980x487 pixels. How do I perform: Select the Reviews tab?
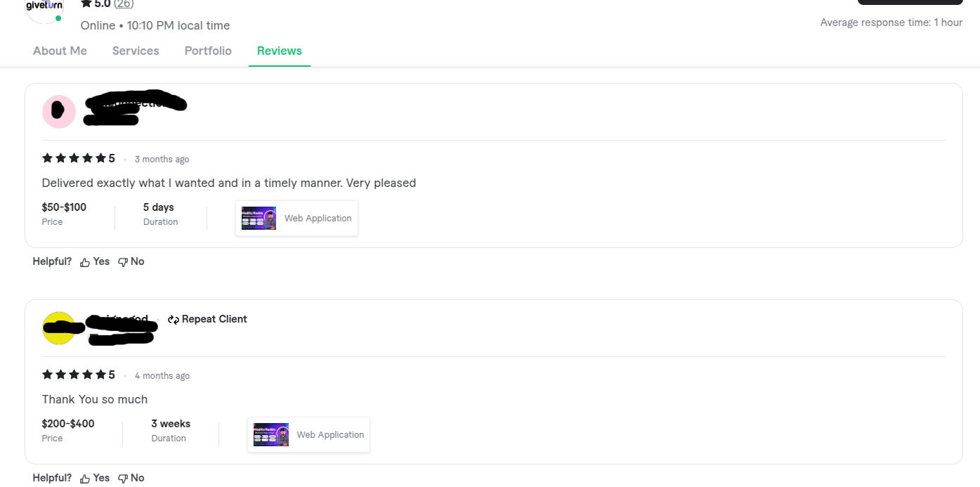click(280, 51)
